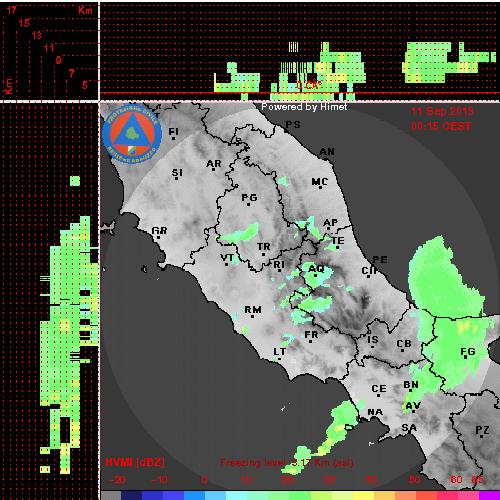Click the CB city label on map
500x500 pixels.
pos(404,344)
